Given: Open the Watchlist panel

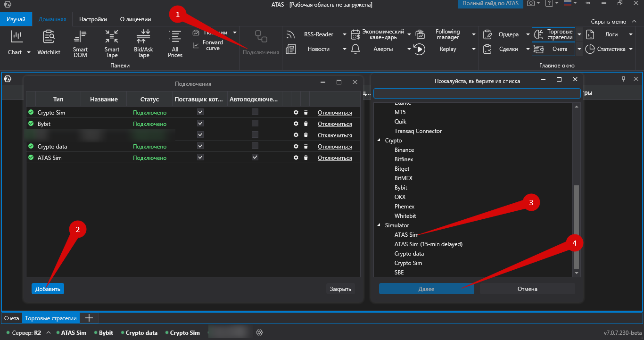Looking at the screenshot, I should (x=49, y=43).
